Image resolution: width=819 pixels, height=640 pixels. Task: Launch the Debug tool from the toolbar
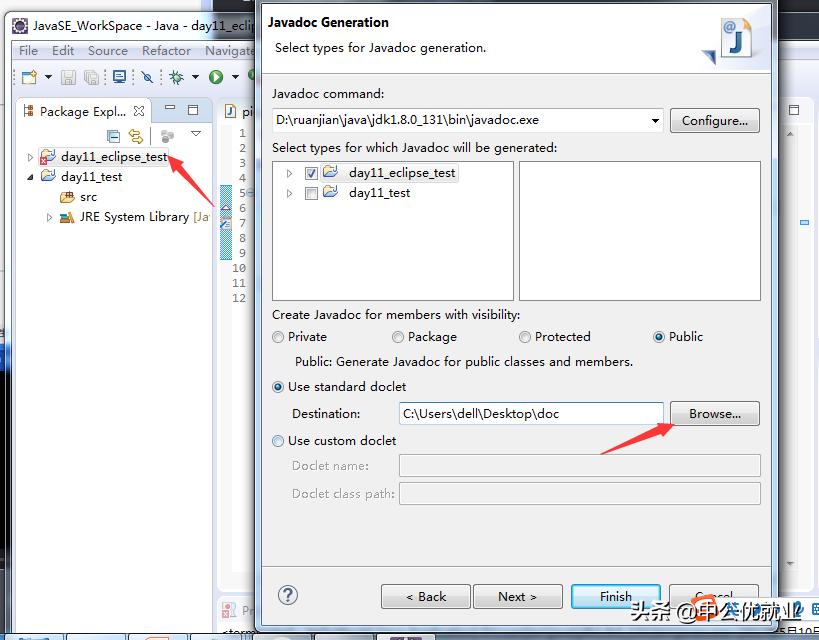click(x=177, y=77)
